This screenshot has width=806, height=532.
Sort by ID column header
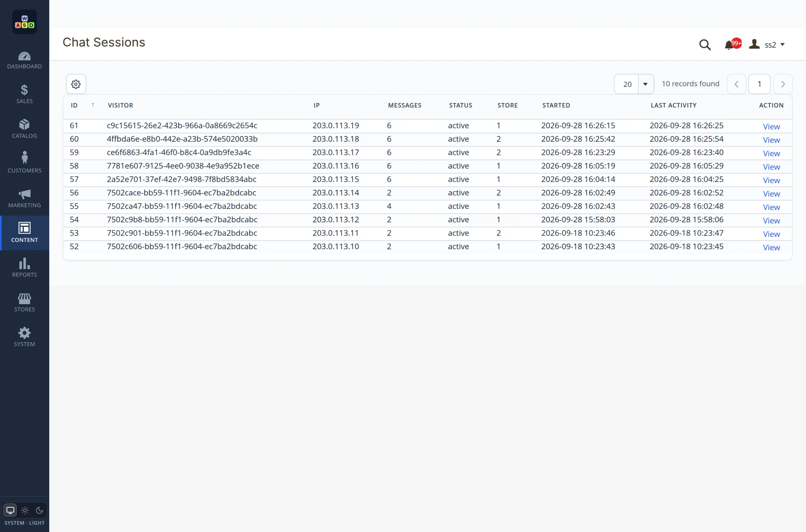pyautogui.click(x=74, y=105)
